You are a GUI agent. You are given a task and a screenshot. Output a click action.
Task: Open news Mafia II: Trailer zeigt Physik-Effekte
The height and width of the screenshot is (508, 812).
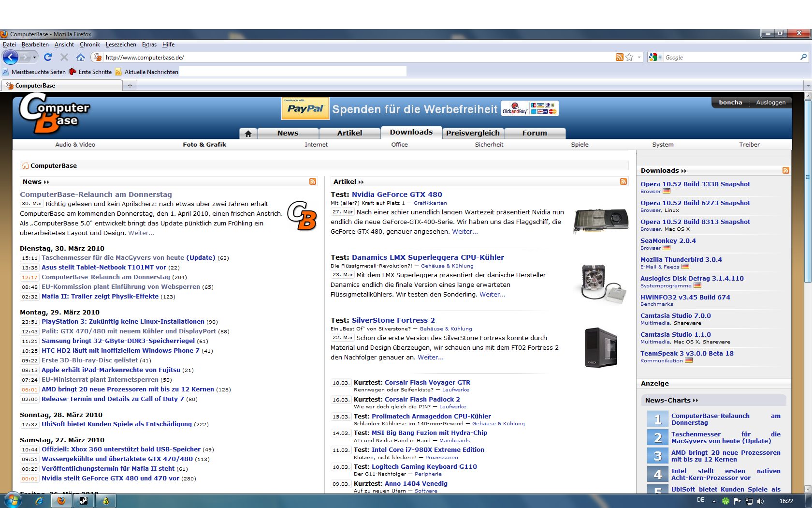[100, 297]
